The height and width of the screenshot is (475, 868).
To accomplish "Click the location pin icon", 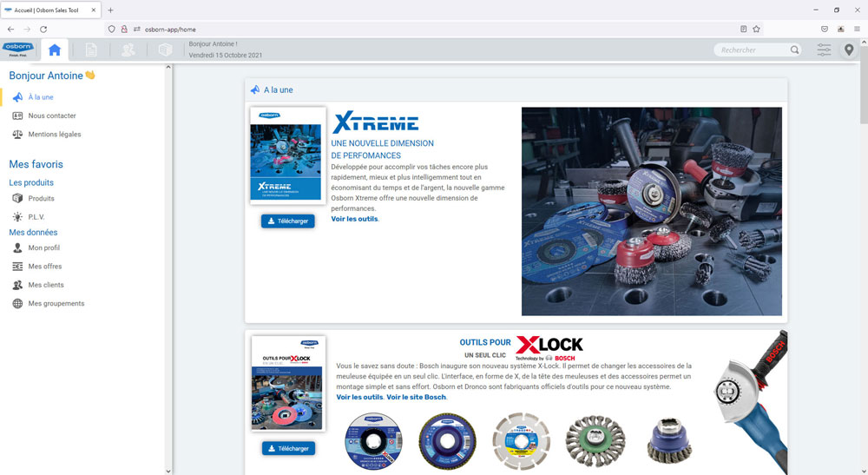I will click(849, 49).
